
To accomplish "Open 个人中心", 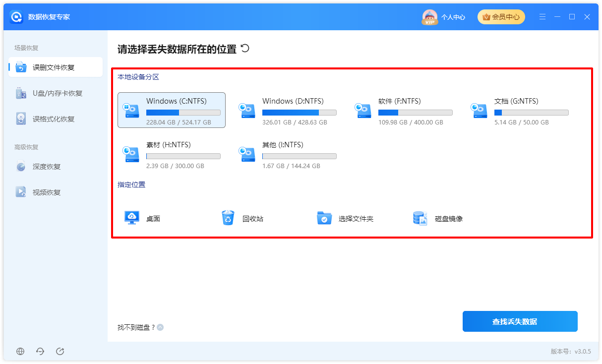I will tap(453, 17).
